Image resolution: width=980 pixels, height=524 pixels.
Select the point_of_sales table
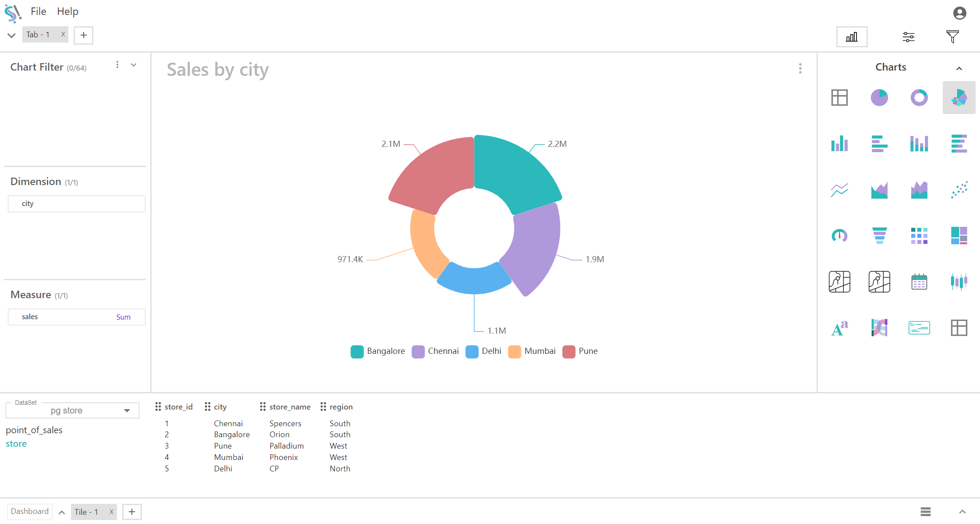(34, 430)
